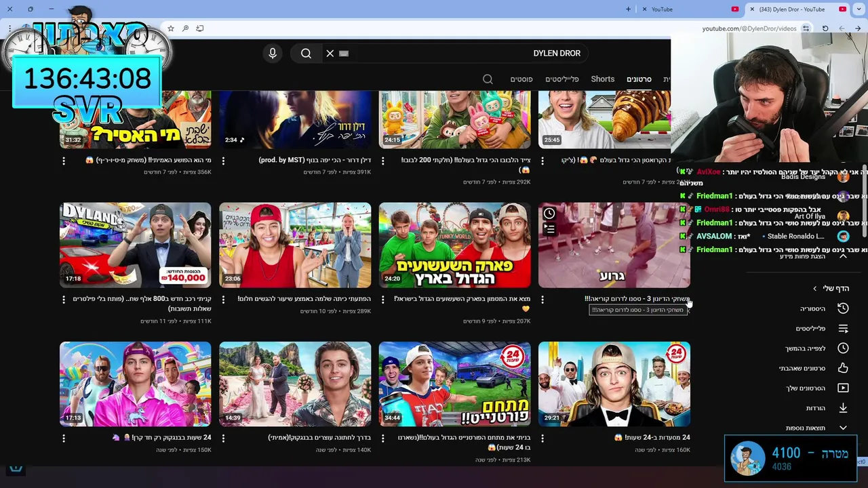Play the 25:45 giant croissant thumbnail
Viewport: 868px width, 488px height.
(604, 119)
